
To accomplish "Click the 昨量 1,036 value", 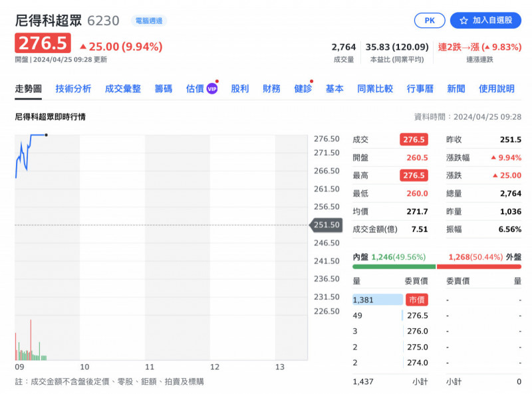I will (511, 211).
